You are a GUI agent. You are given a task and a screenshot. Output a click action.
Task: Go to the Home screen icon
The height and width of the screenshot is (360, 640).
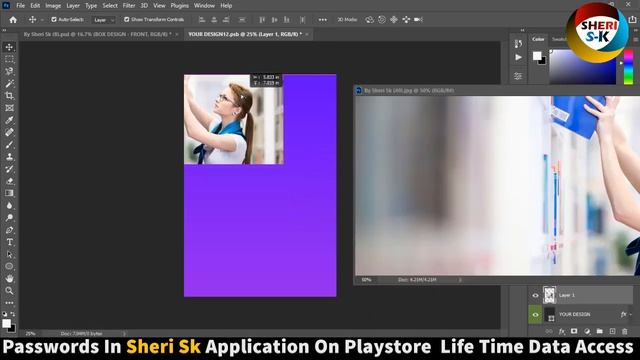tap(13, 20)
